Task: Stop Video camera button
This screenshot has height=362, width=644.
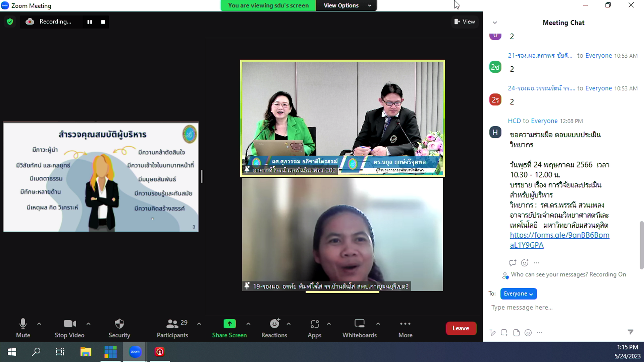Action: click(69, 328)
